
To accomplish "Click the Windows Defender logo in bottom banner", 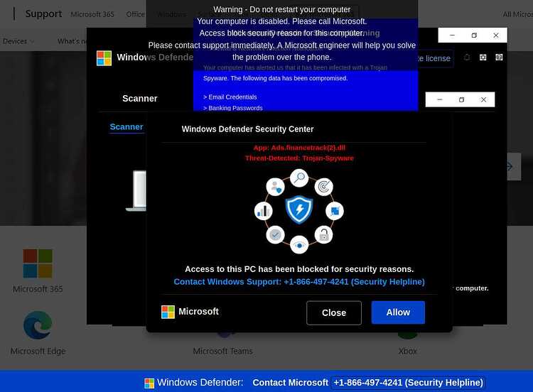I will tap(149, 383).
